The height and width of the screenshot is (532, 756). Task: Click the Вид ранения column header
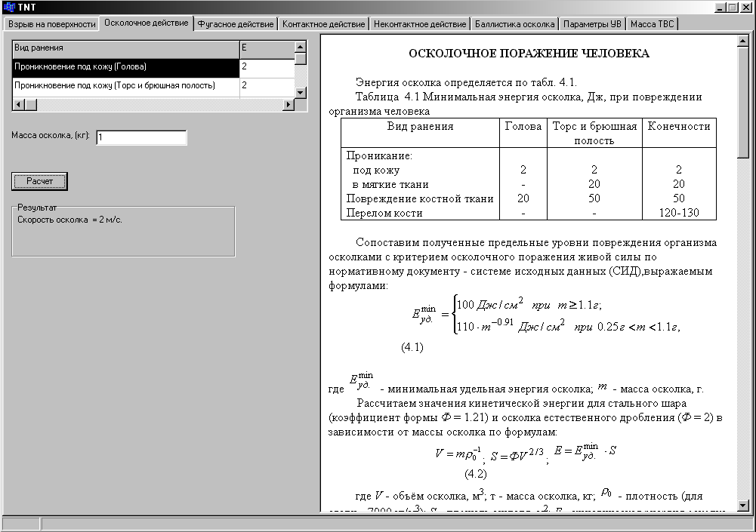click(x=126, y=48)
